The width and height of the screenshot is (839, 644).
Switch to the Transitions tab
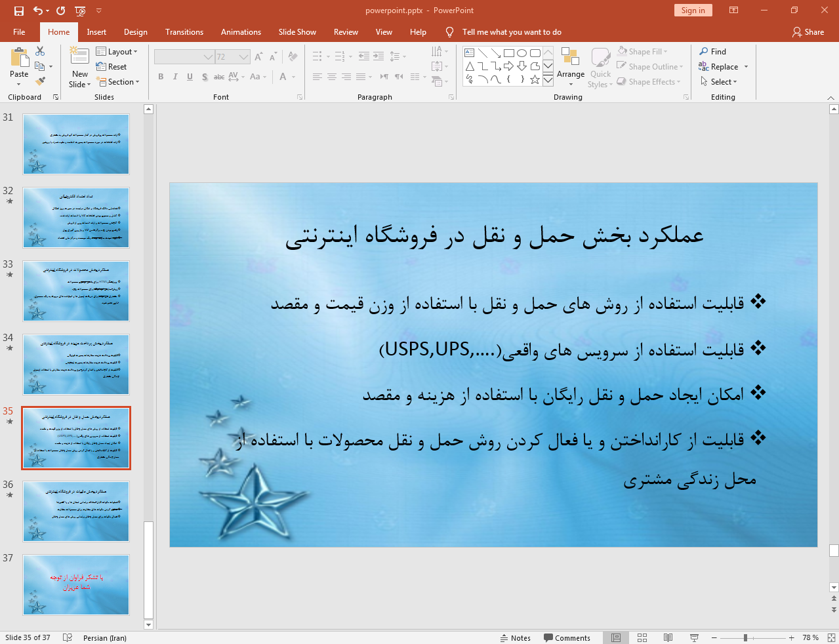tap(184, 31)
